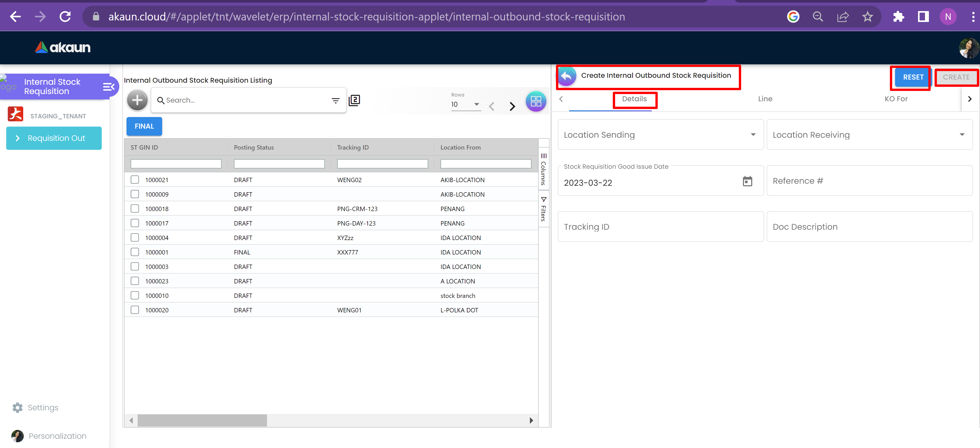The width and height of the screenshot is (980, 448).
Task: Go to next listing page arrow
Action: pos(512,106)
